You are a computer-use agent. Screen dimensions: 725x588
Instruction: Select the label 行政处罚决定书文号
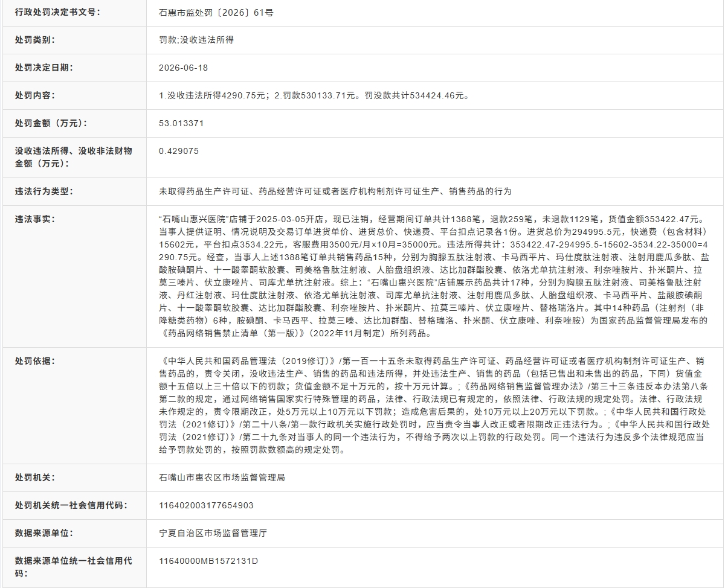[58, 12]
